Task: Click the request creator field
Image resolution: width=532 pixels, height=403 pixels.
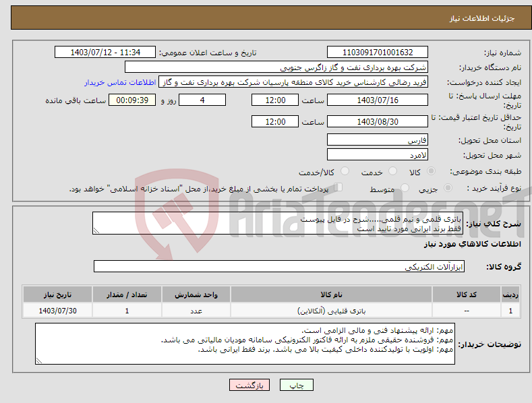Action: [x=293, y=82]
